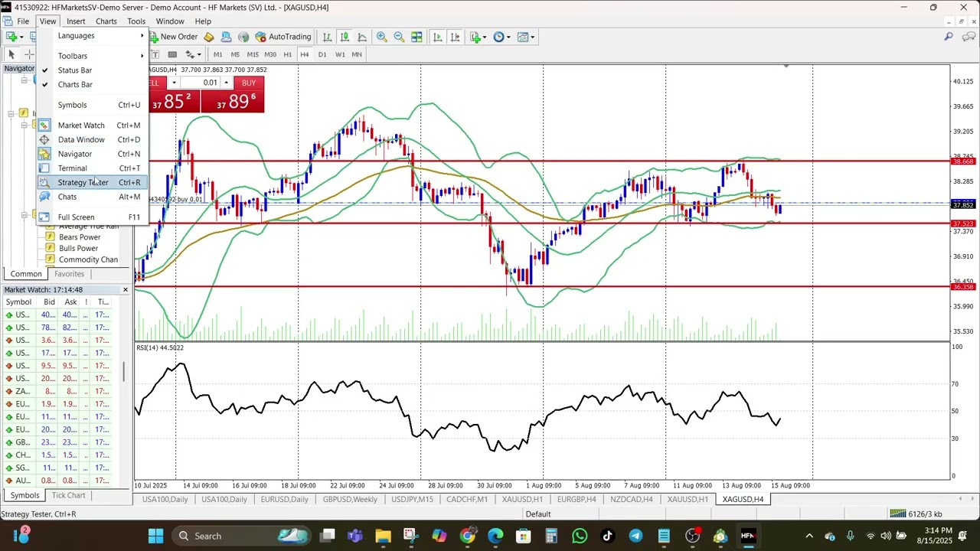Open the NZDCAD,H4 chart tab
Screen dimensions: 980x551
point(632,499)
